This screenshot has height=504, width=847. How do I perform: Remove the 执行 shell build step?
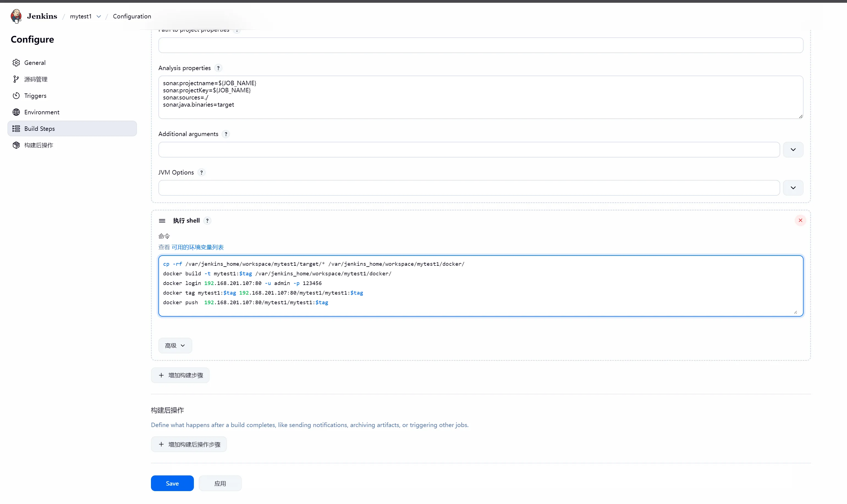(800, 220)
